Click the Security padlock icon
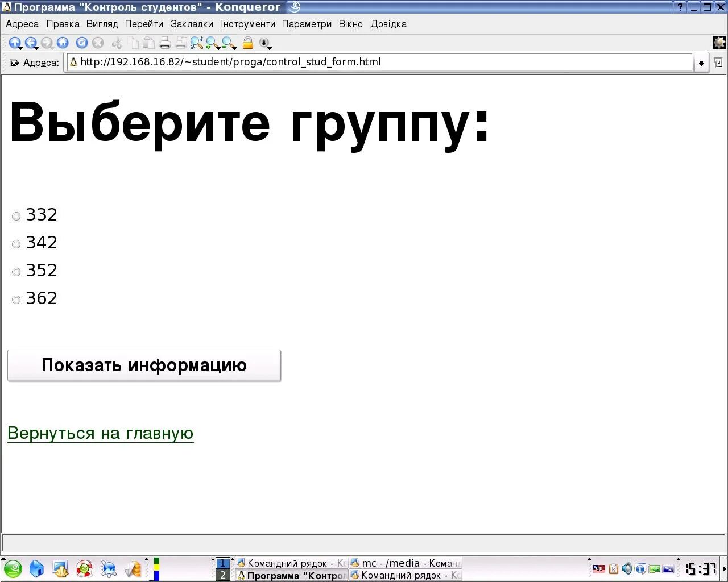 pyautogui.click(x=248, y=43)
